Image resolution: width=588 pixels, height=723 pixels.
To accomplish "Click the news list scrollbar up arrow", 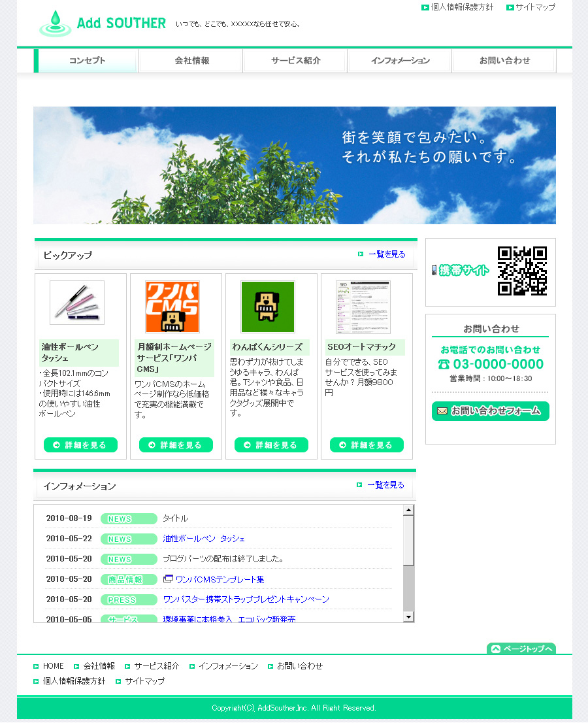I will click(408, 511).
